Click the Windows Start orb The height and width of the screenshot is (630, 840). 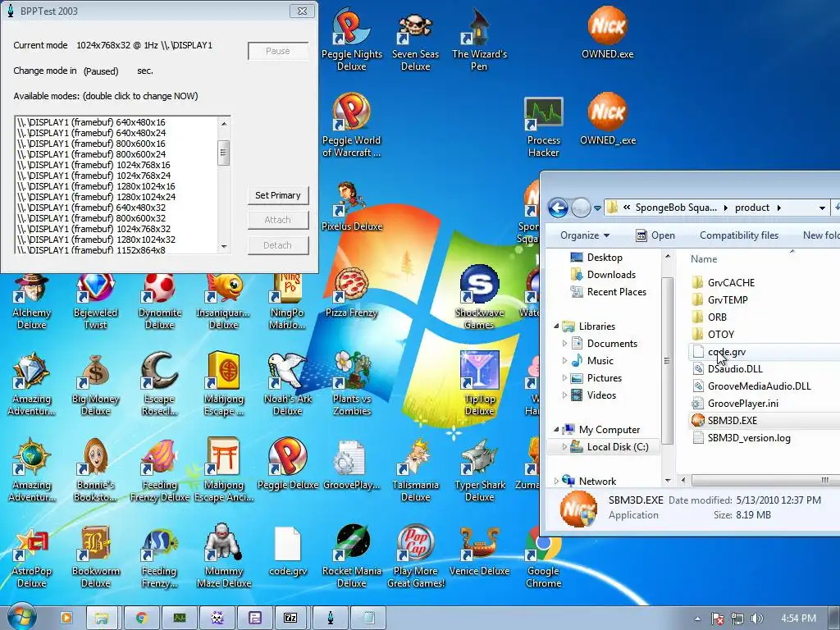pos(21,617)
